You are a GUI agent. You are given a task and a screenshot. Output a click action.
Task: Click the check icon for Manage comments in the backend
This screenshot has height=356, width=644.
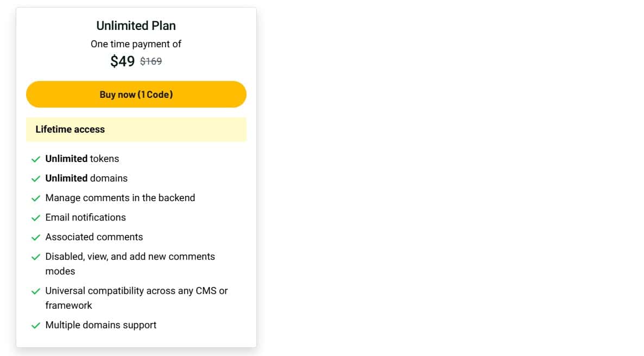click(36, 198)
